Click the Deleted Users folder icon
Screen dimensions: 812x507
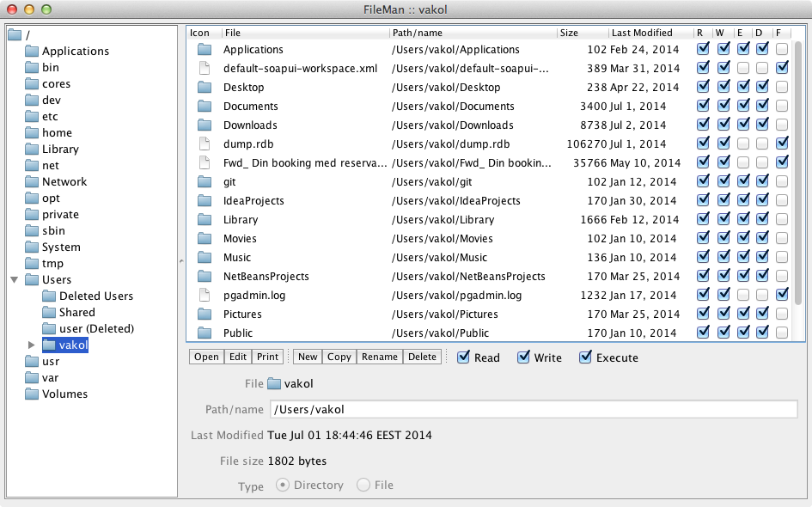point(49,296)
